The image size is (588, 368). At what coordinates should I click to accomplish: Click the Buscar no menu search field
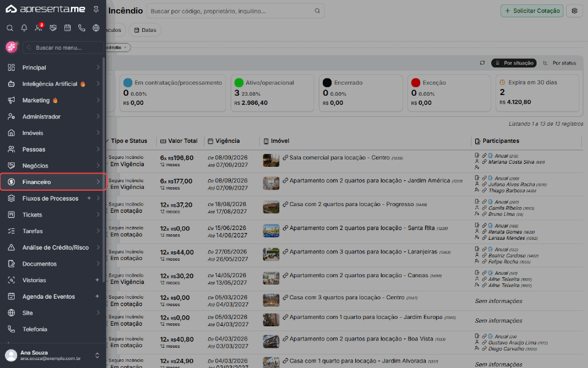[x=63, y=48]
